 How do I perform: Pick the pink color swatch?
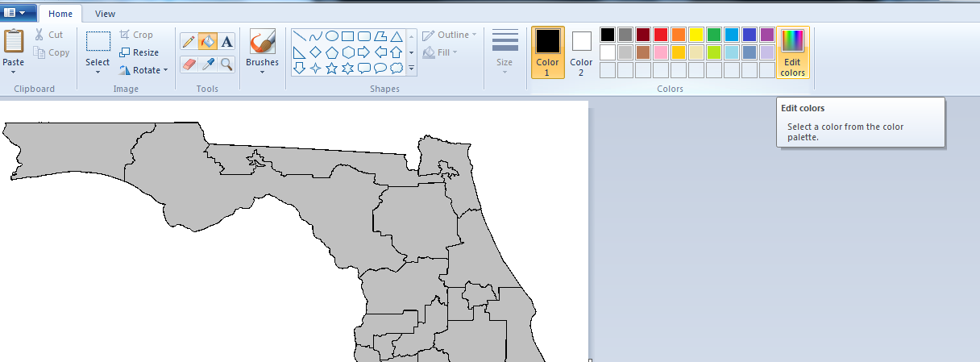(661, 52)
